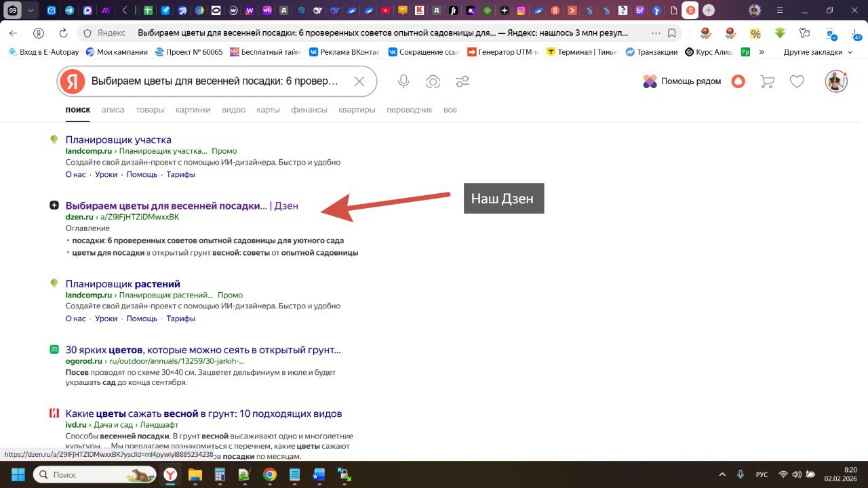Open the Windows Start menu

18,474
